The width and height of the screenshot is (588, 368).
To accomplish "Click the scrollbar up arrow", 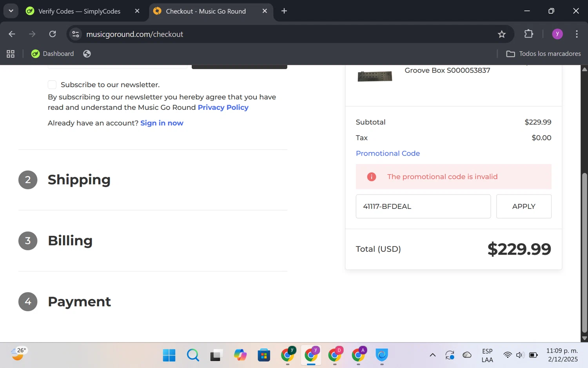I will coord(584,69).
